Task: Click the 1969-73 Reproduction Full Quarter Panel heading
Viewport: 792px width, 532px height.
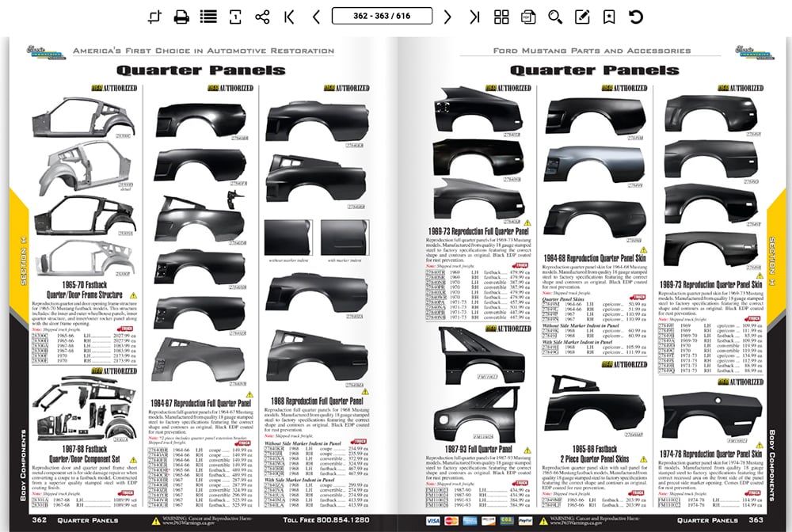Action: coord(478,231)
